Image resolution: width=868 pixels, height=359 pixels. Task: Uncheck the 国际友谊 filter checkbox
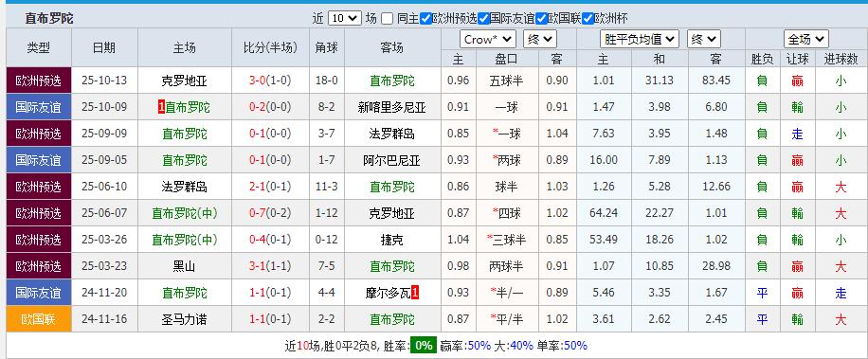(483, 18)
